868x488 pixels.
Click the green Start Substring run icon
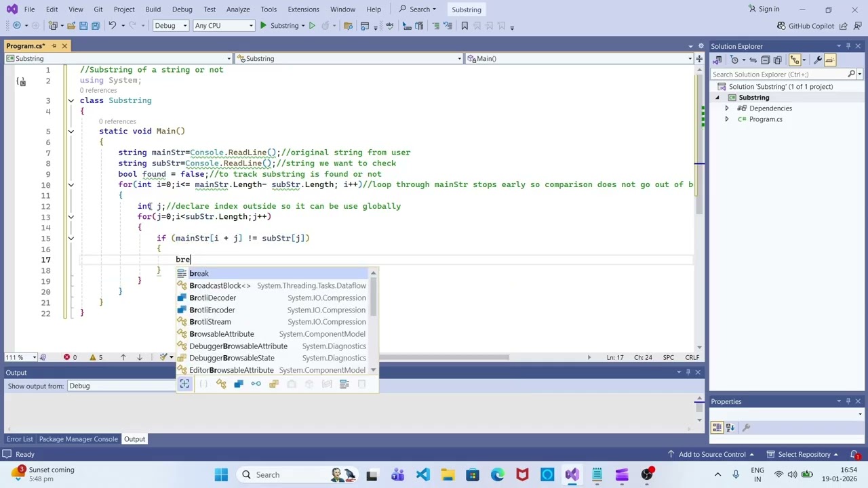click(x=263, y=26)
